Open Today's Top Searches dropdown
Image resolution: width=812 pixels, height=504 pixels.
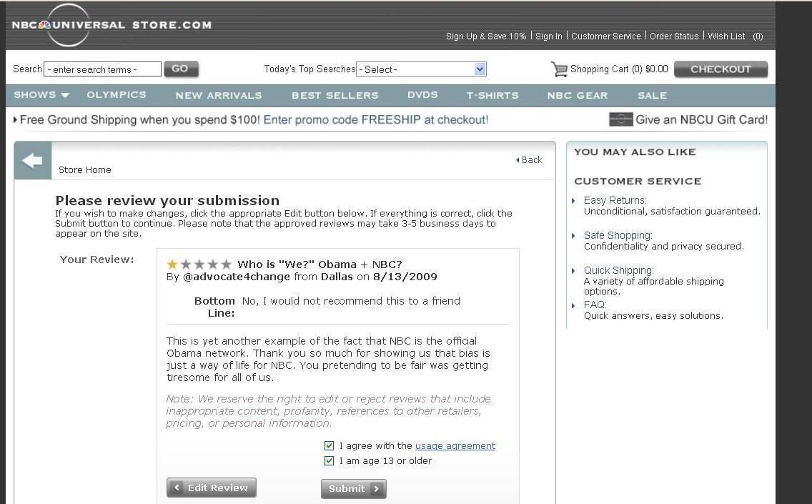tap(421, 69)
